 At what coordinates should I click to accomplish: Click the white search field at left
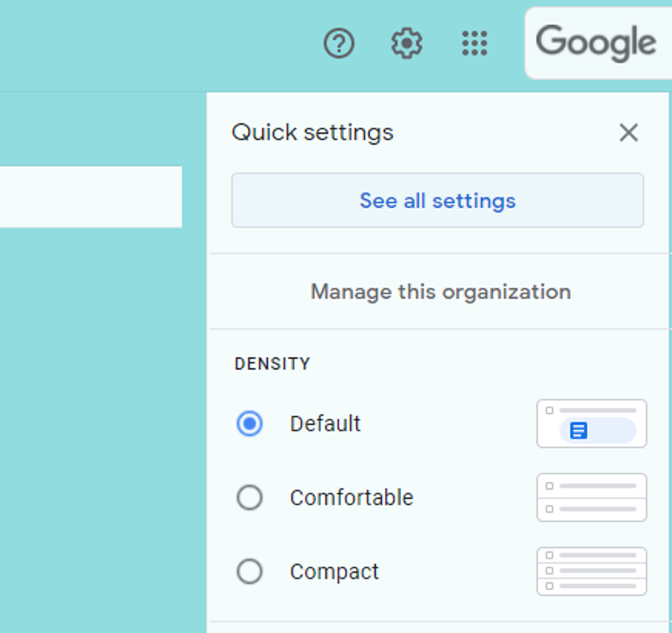91,197
